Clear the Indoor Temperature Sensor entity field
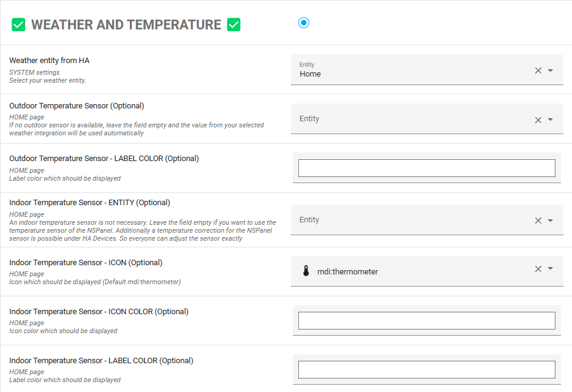Screen dimensions: 572x392 [x=538, y=221]
